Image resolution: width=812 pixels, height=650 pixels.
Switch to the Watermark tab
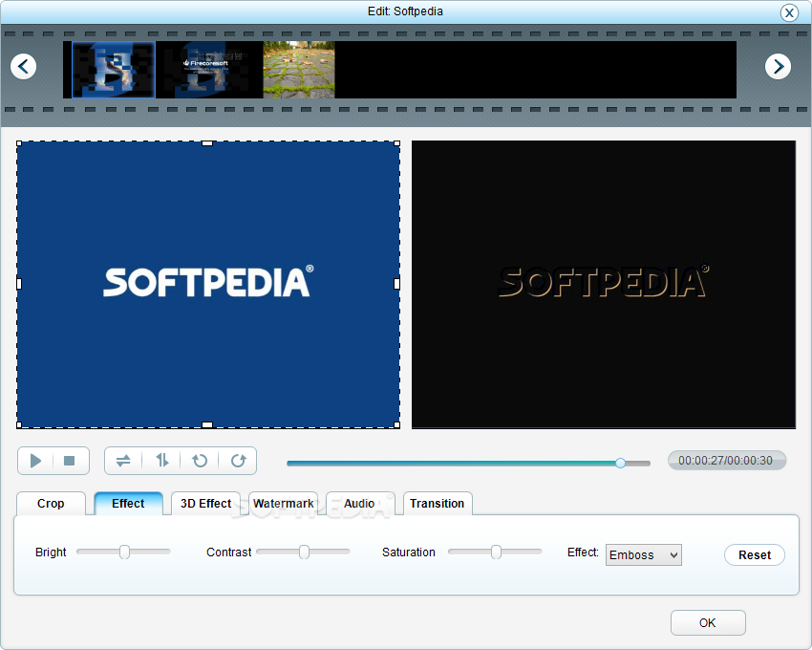click(x=284, y=504)
